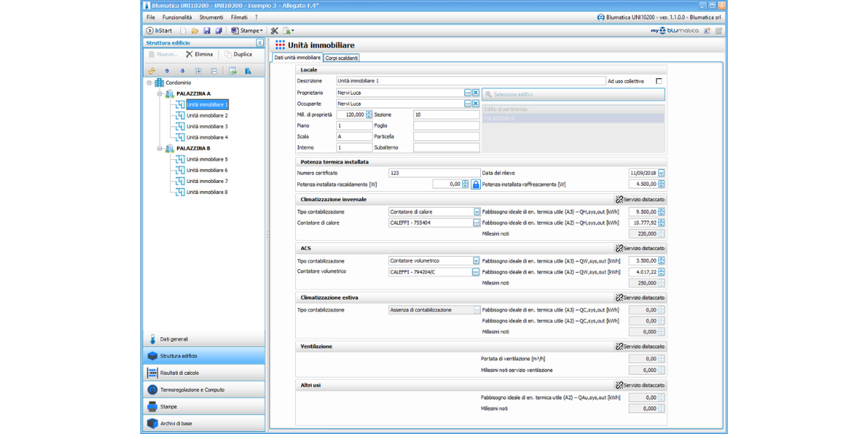Open the Funzionalità menu
The height and width of the screenshot is (434, 868).
point(177,17)
